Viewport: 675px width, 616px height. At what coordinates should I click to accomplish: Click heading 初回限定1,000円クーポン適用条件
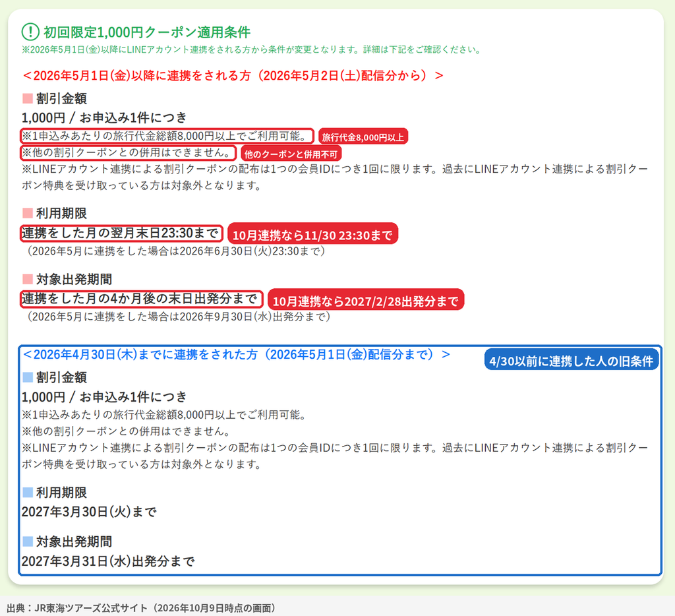(x=147, y=32)
